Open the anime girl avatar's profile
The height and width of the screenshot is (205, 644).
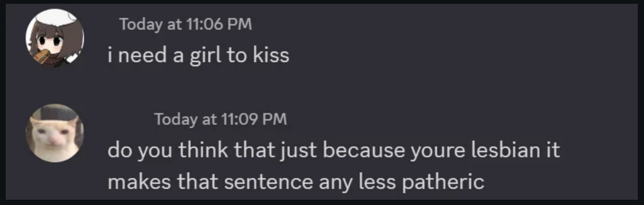[x=55, y=38]
